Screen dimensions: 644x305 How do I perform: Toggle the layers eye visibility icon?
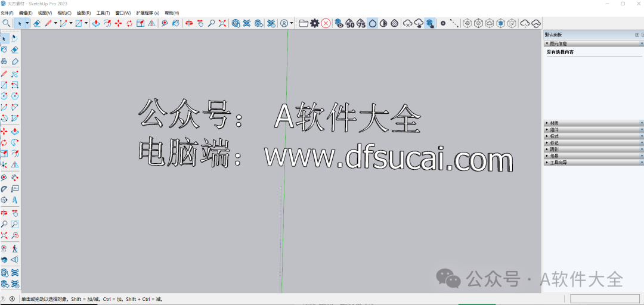[339, 23]
